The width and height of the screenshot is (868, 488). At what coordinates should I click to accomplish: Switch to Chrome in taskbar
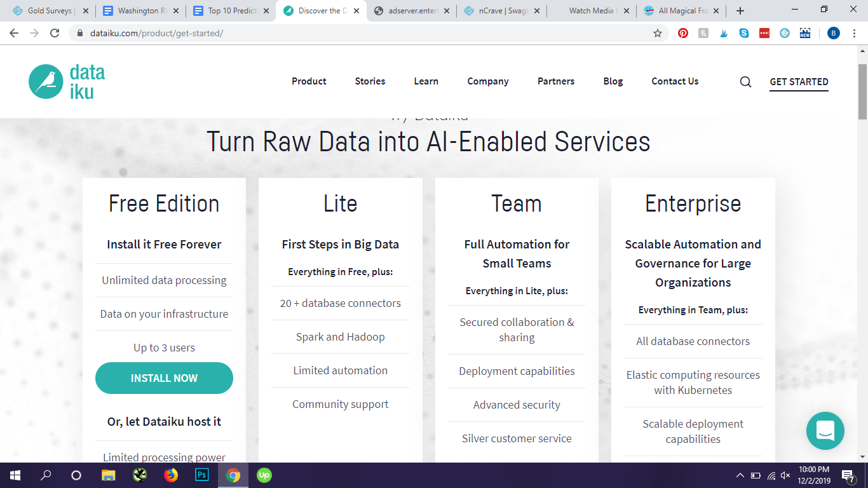233,475
